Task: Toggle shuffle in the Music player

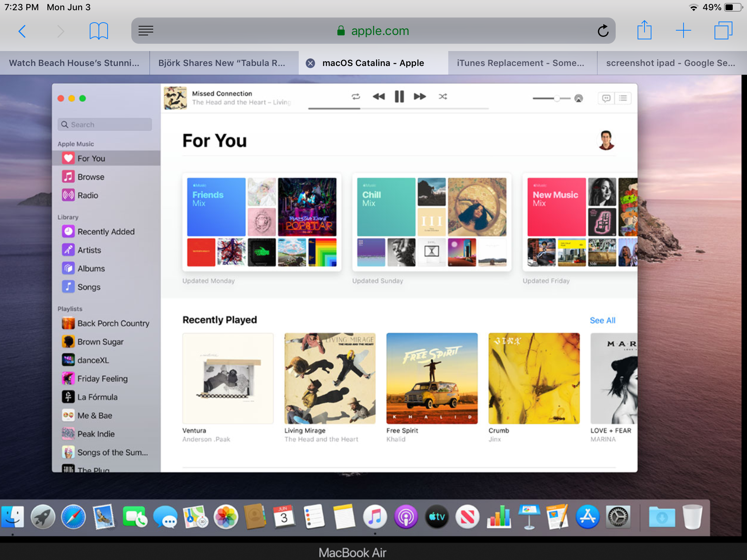Action: click(443, 97)
